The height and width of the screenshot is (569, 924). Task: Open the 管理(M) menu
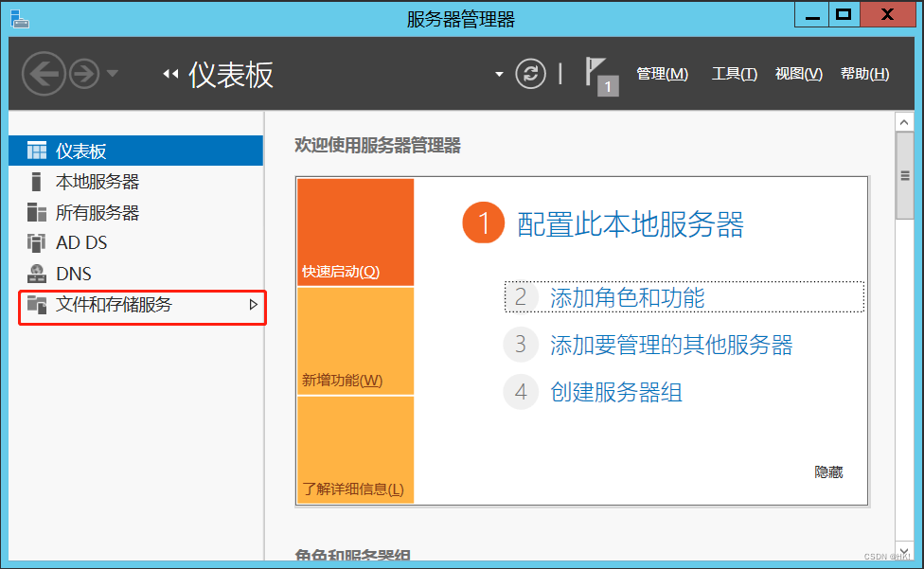pos(662,74)
